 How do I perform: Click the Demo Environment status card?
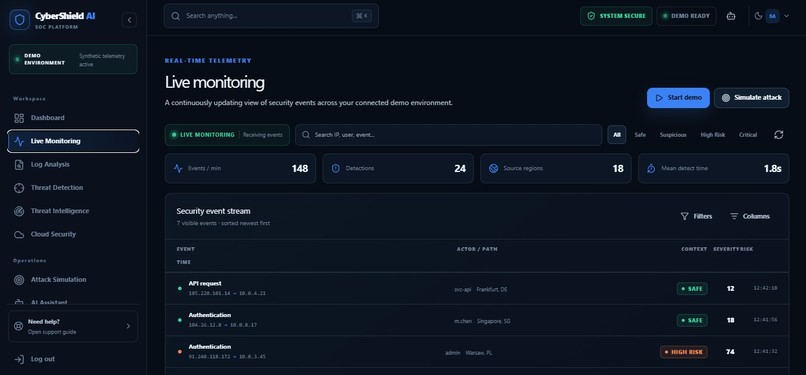[x=73, y=59]
